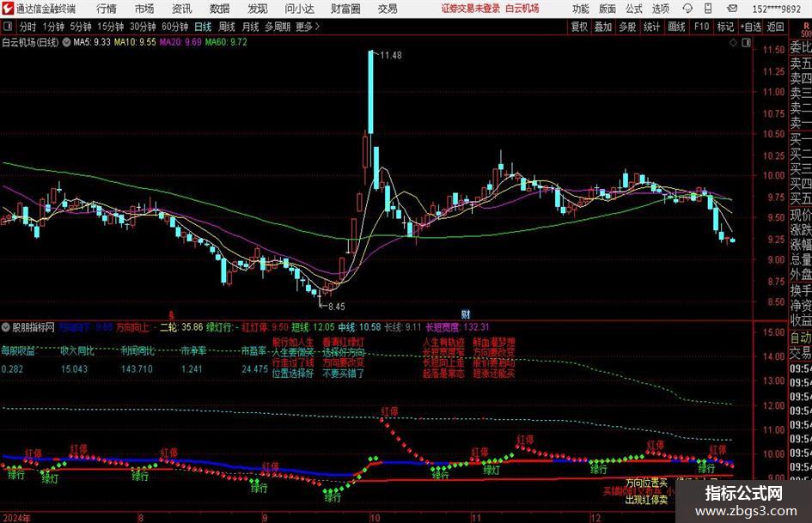Click the 标记 mark button
The width and height of the screenshot is (812, 523).
[x=725, y=27]
